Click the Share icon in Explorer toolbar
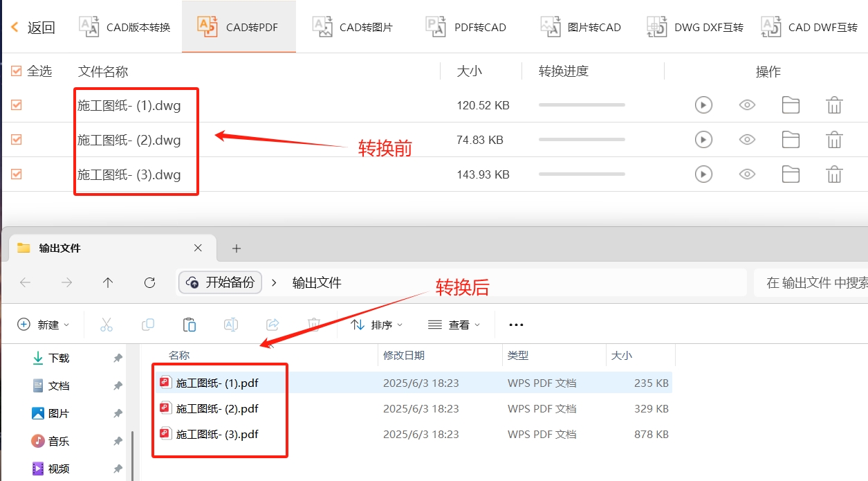The width and height of the screenshot is (868, 481). [x=273, y=325]
